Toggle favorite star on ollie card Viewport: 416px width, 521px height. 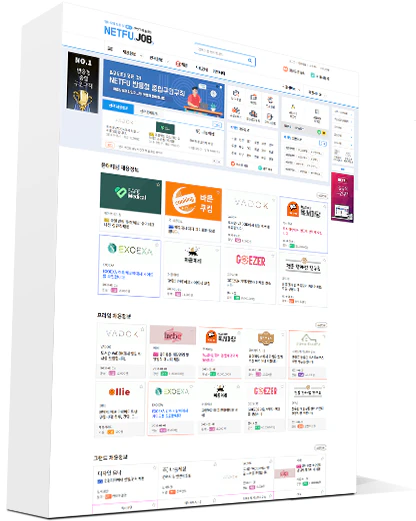point(141,386)
